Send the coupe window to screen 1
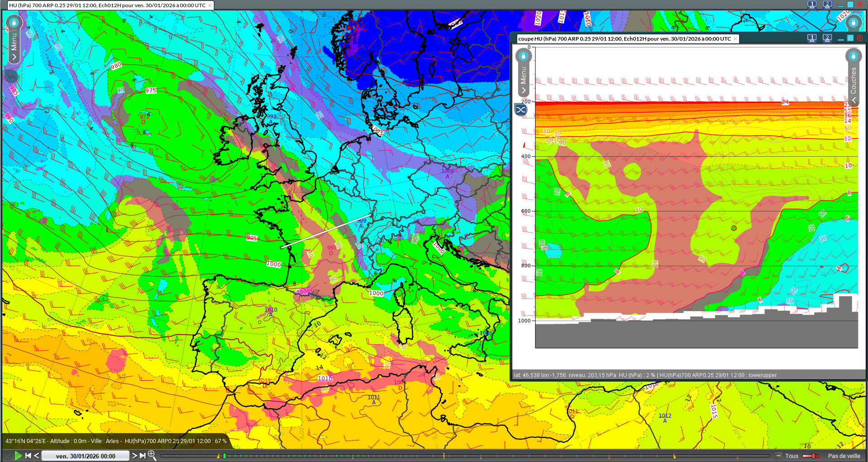This screenshot has width=868, height=462. click(x=812, y=38)
